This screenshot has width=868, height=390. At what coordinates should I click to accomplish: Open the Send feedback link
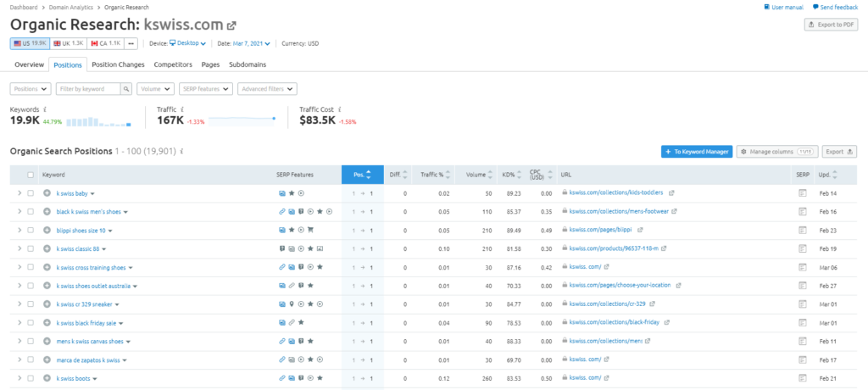pyautogui.click(x=834, y=7)
